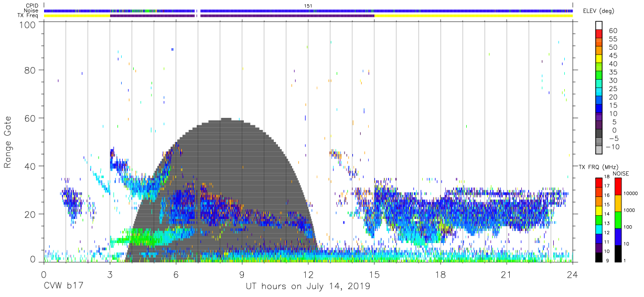Click the purple segment of the TX Freq bar
The height and width of the screenshot is (297, 644).
click(x=242, y=16)
